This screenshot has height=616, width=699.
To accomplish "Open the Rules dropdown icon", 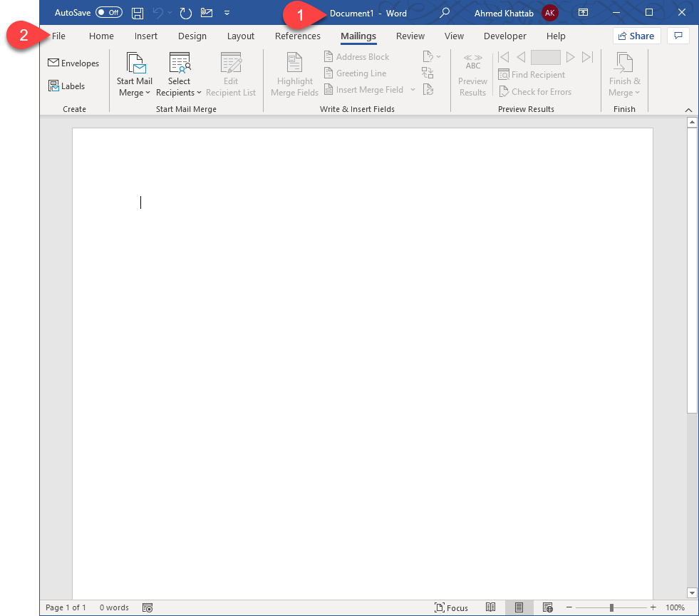I will [432, 56].
